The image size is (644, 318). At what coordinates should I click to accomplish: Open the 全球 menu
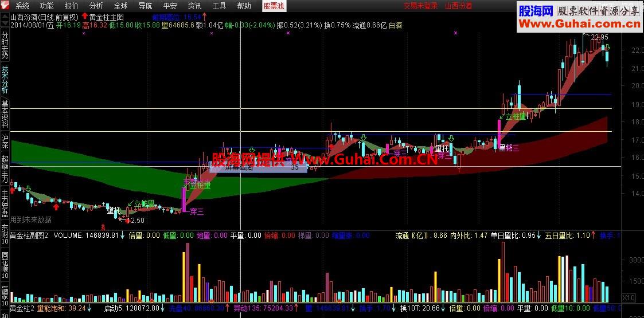(121, 6)
